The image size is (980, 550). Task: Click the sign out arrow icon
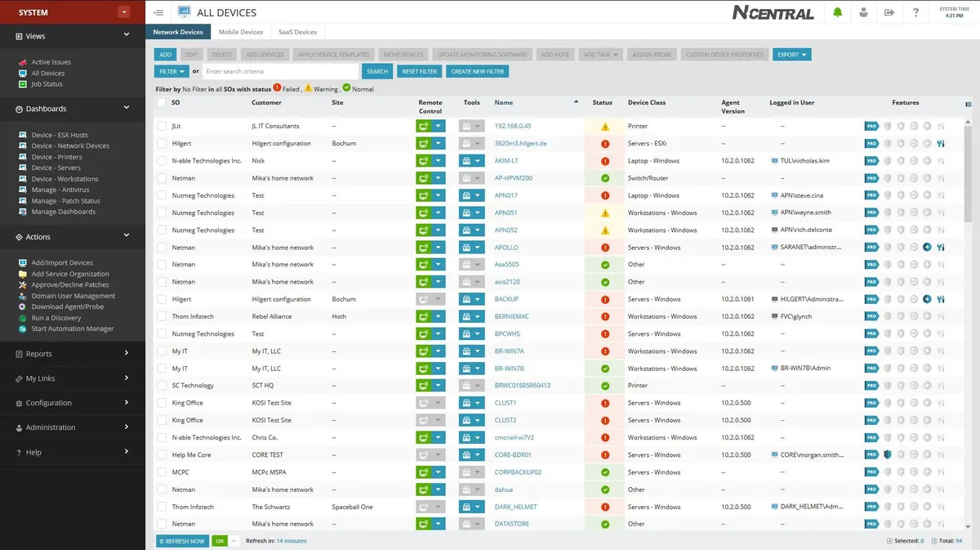tap(889, 12)
